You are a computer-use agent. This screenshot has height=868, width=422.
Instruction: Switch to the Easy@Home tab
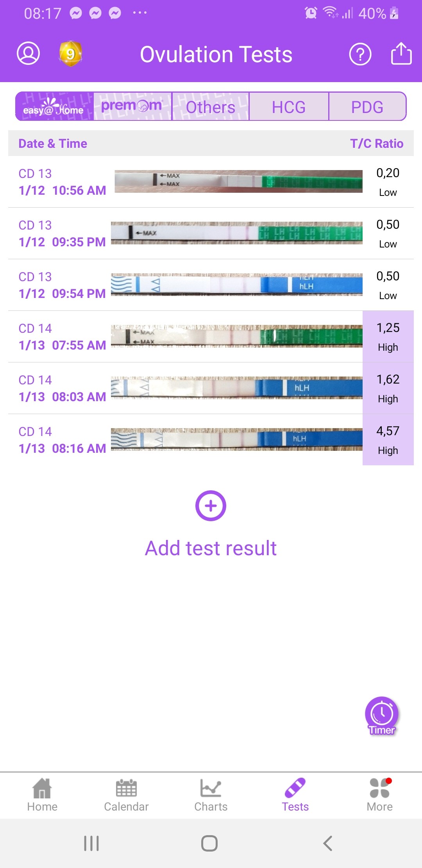coord(55,107)
